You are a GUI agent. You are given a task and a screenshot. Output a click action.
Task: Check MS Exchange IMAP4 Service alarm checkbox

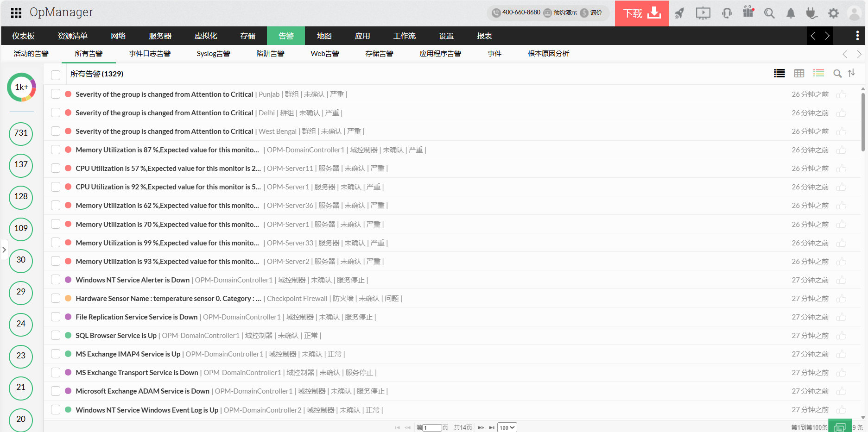click(x=56, y=354)
